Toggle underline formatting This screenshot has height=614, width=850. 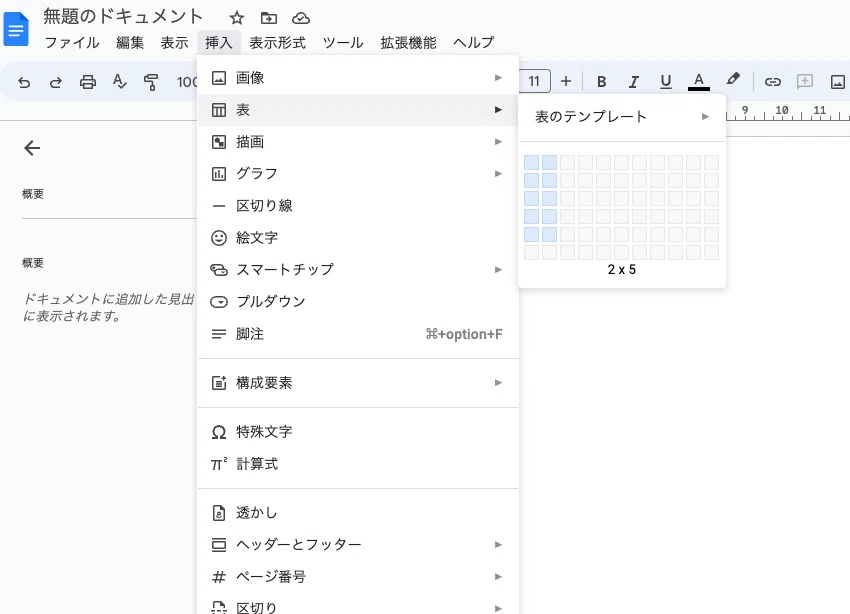[x=665, y=82]
